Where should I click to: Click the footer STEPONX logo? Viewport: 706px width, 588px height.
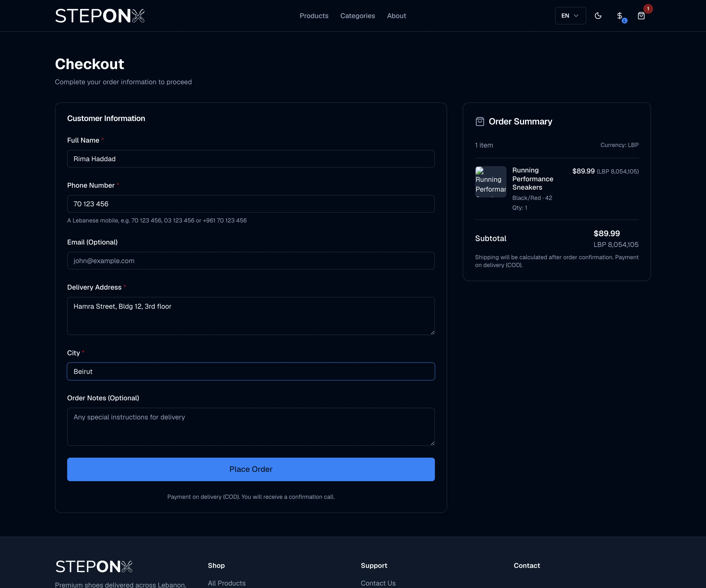click(x=94, y=566)
